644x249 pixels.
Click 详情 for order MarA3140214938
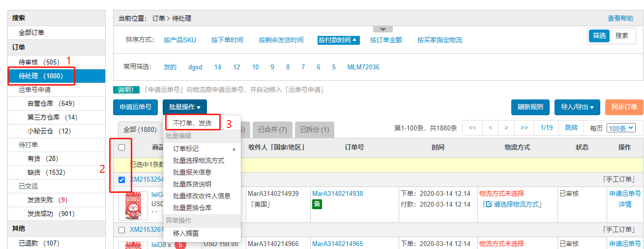625,204
